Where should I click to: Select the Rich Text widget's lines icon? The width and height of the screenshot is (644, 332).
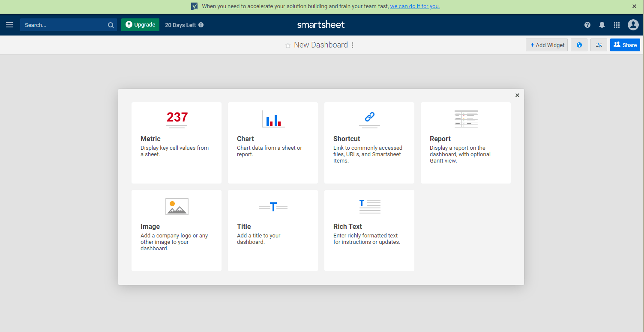click(370, 206)
